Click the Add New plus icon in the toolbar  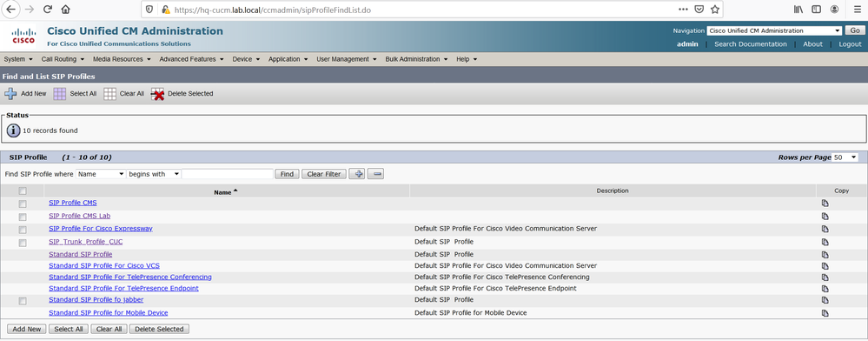click(x=10, y=94)
